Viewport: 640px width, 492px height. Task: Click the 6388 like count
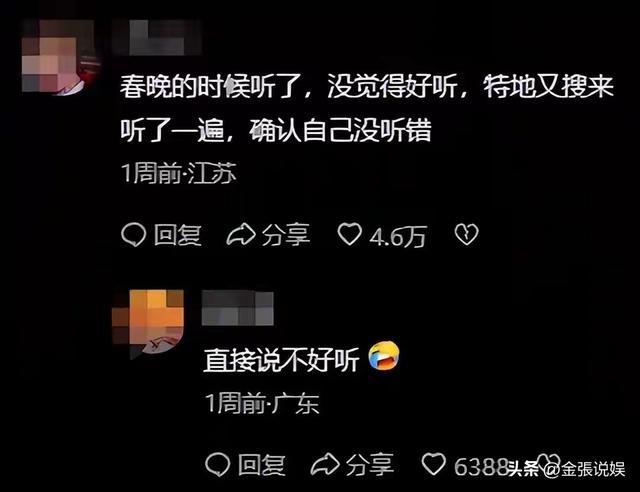pyautogui.click(x=481, y=466)
